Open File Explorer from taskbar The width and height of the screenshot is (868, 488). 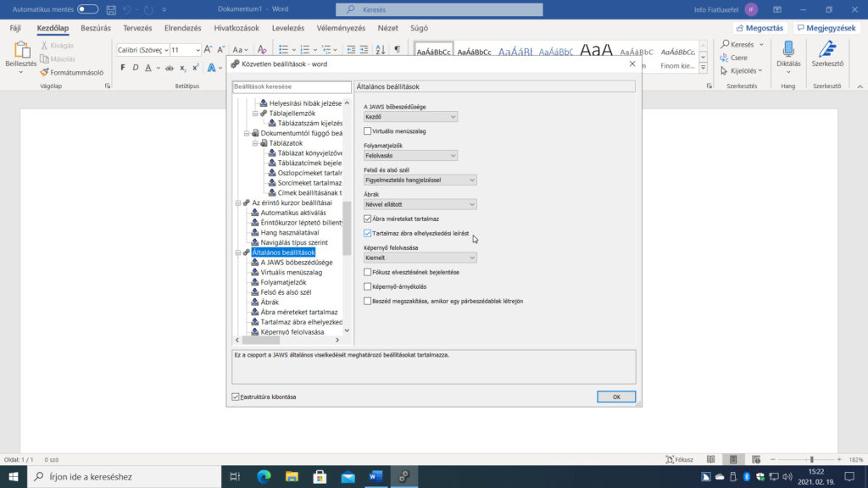(292, 476)
